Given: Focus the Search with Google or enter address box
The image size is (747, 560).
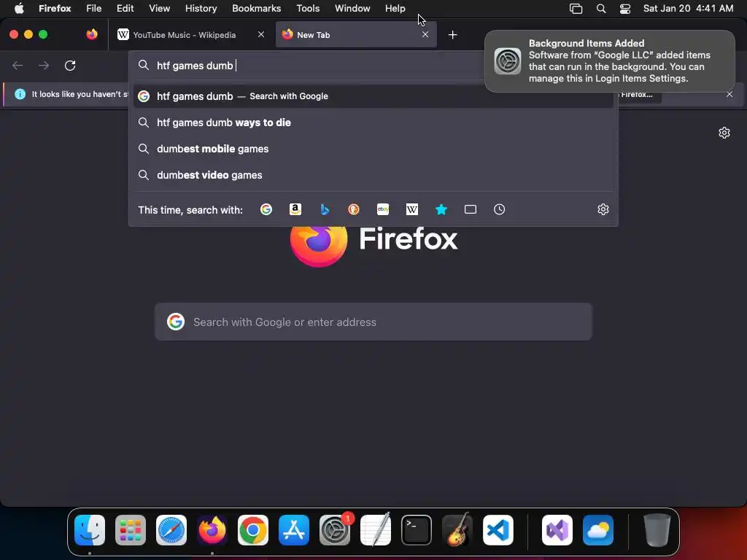Looking at the screenshot, I should pyautogui.click(x=373, y=322).
